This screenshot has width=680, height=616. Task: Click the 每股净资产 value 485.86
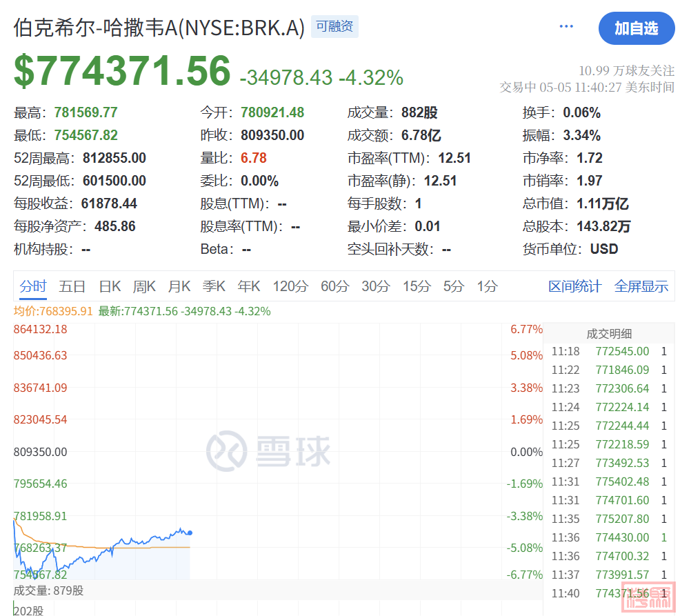115,226
